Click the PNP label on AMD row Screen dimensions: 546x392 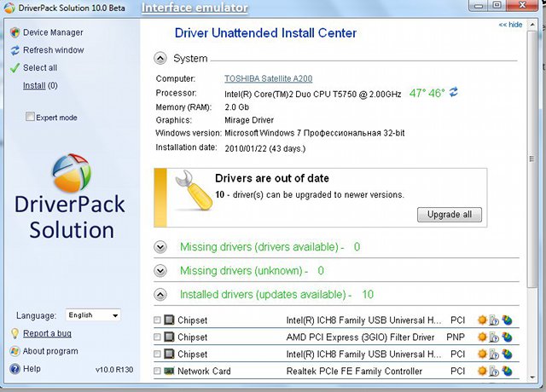click(456, 337)
